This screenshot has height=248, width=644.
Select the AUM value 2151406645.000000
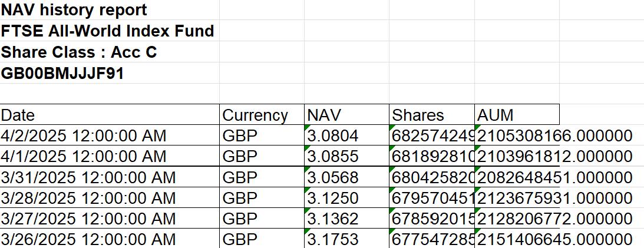point(517,239)
